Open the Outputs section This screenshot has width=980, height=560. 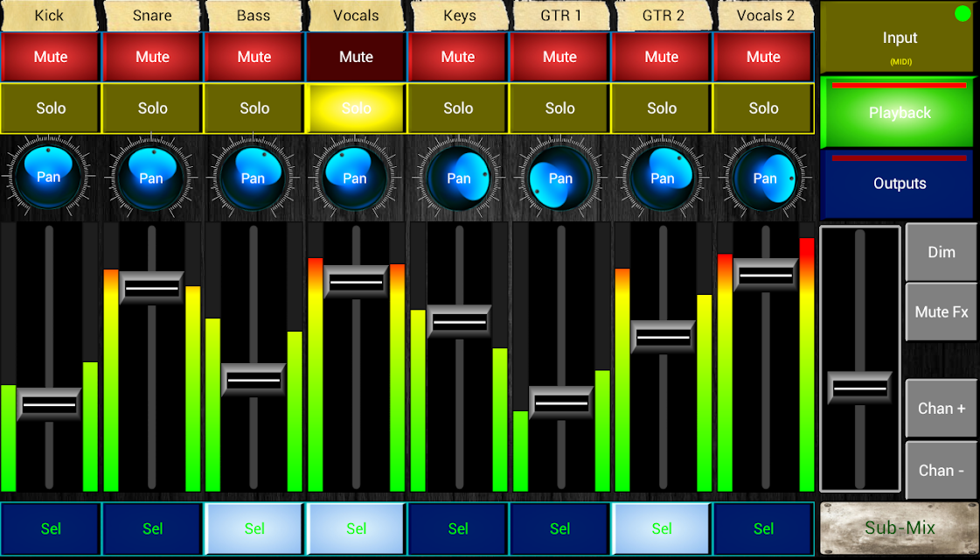pos(898,184)
